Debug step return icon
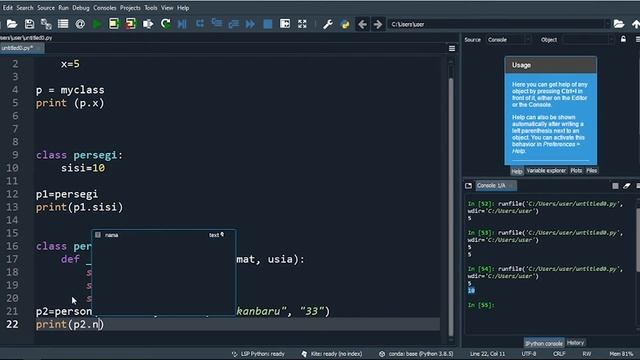 (233, 24)
